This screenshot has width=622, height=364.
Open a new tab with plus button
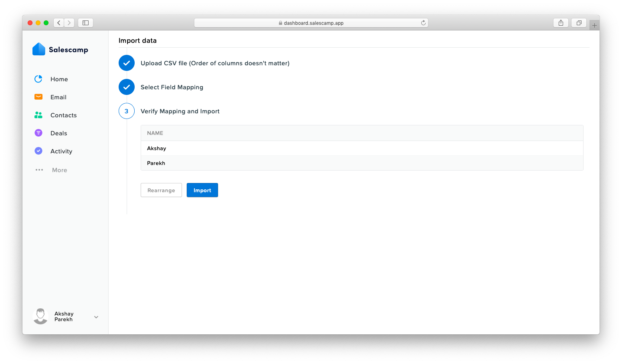pos(594,25)
